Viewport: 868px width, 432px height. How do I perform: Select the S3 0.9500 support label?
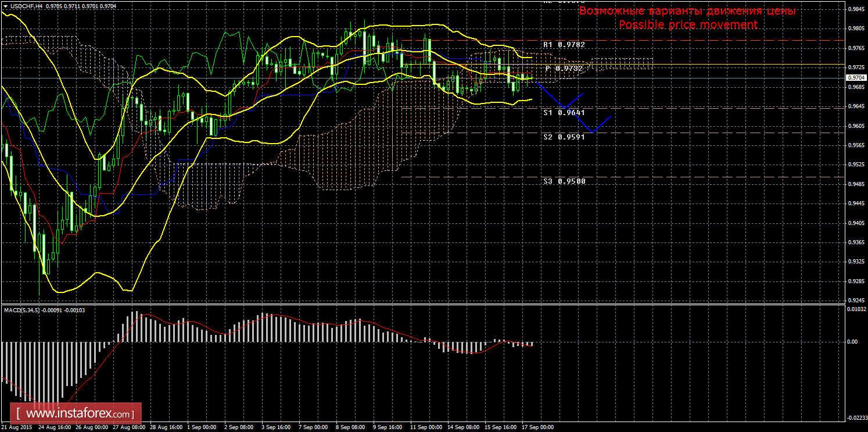[564, 181]
